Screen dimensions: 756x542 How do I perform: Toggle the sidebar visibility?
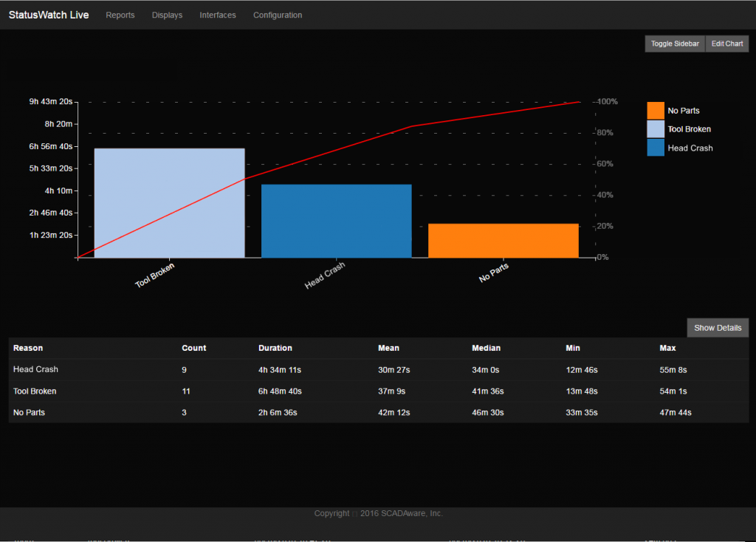pyautogui.click(x=674, y=44)
